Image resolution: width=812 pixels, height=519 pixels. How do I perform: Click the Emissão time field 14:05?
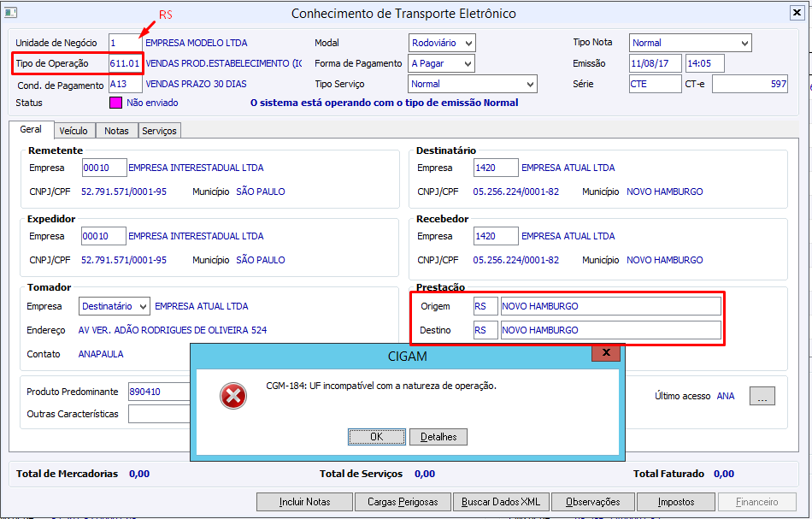pos(704,64)
